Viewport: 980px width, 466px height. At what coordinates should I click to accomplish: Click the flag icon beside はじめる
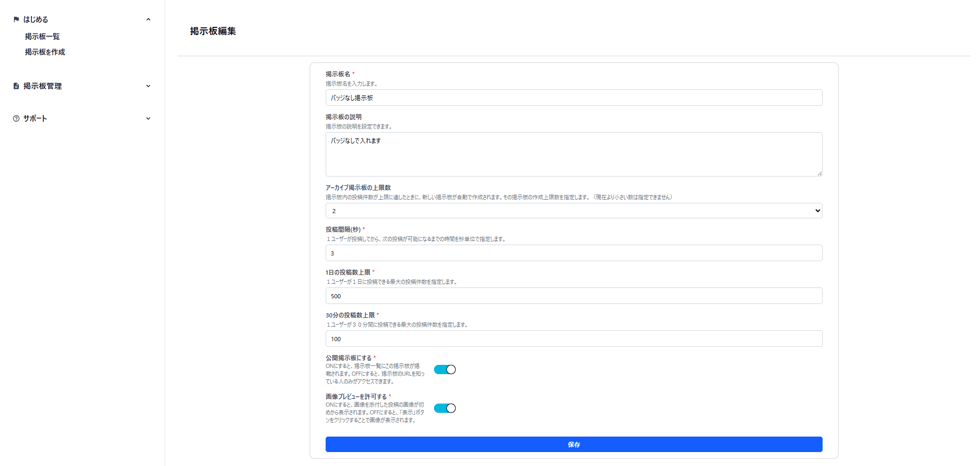[16, 20]
